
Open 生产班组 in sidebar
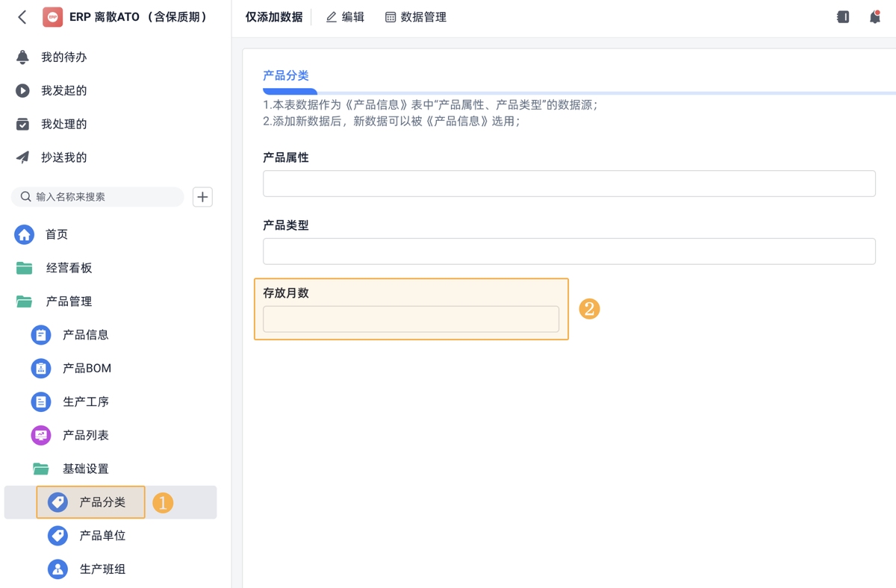click(x=102, y=569)
